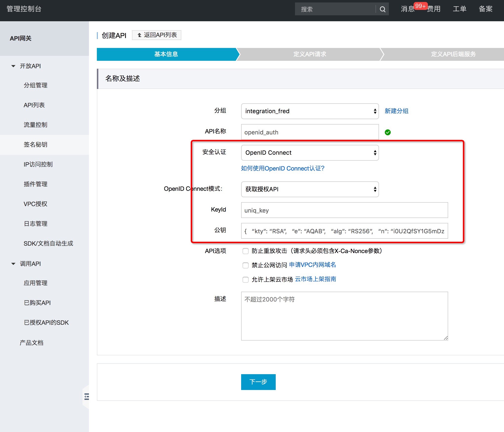504x432 pixels.
Task: Click the top search input field
Action: coord(336,9)
